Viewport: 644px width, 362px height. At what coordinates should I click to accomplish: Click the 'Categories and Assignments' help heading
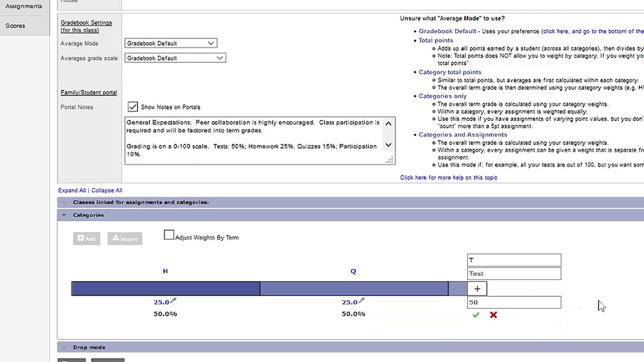(x=463, y=135)
